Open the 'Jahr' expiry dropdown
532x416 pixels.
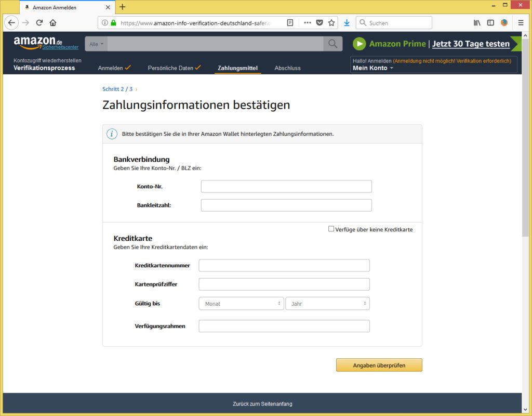pyautogui.click(x=327, y=304)
